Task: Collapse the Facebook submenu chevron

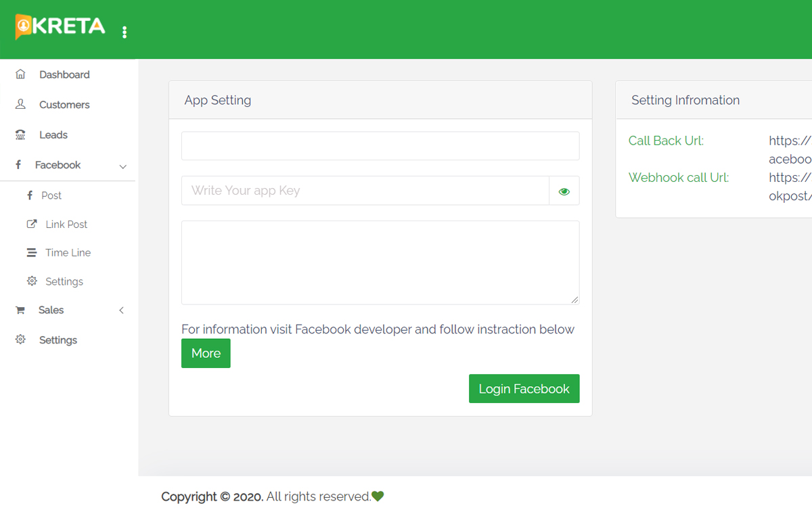Action: coord(122,166)
